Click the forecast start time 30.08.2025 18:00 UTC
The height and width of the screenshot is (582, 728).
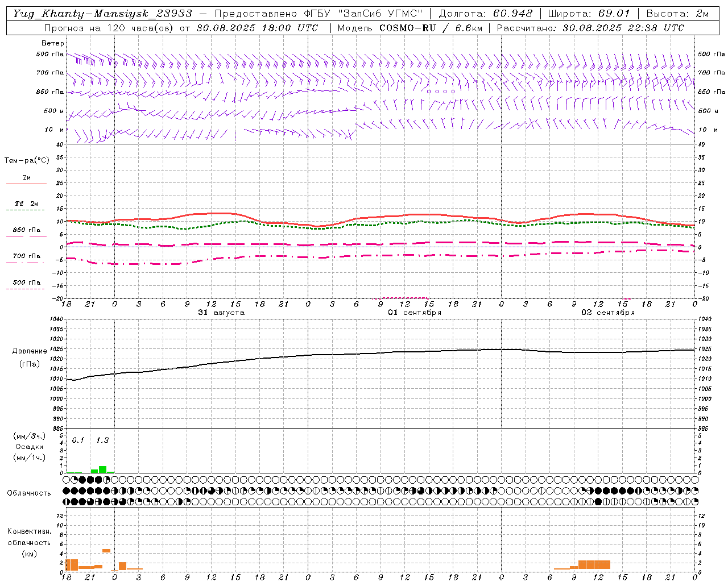tap(257, 28)
